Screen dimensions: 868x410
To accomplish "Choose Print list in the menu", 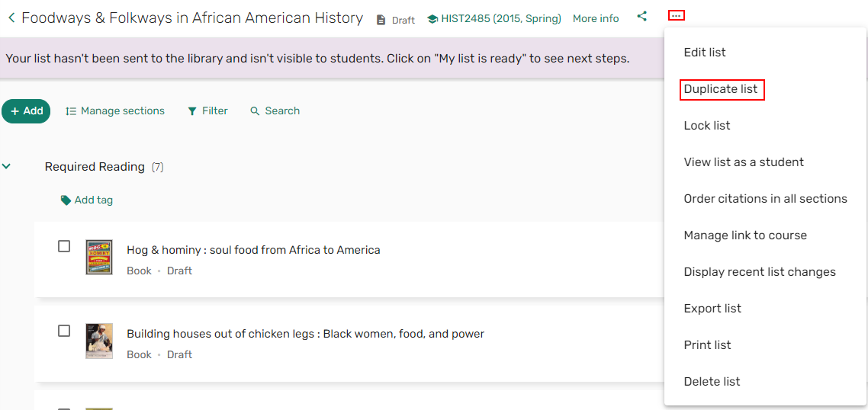I will pos(708,344).
